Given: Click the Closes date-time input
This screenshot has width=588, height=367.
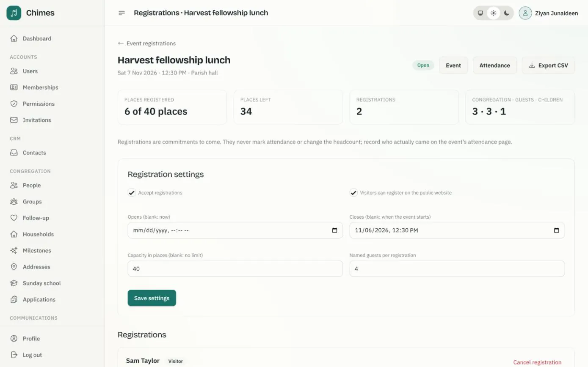Looking at the screenshot, I should 457,230.
